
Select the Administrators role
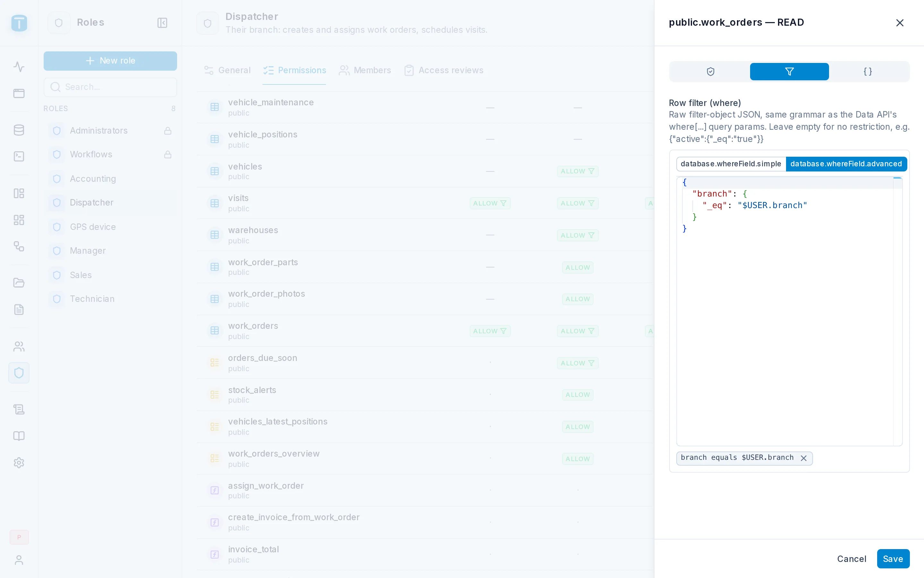(110, 131)
